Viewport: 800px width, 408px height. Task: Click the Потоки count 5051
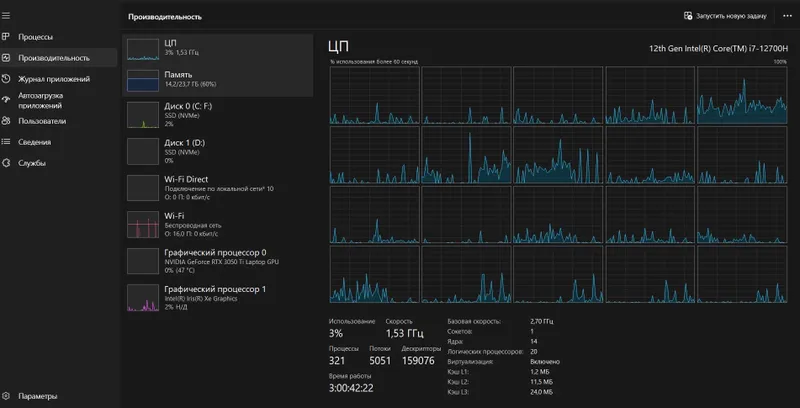click(380, 361)
